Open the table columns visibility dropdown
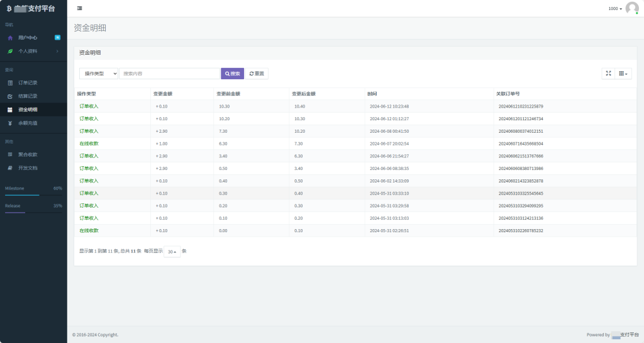The image size is (644, 343). pyautogui.click(x=623, y=74)
